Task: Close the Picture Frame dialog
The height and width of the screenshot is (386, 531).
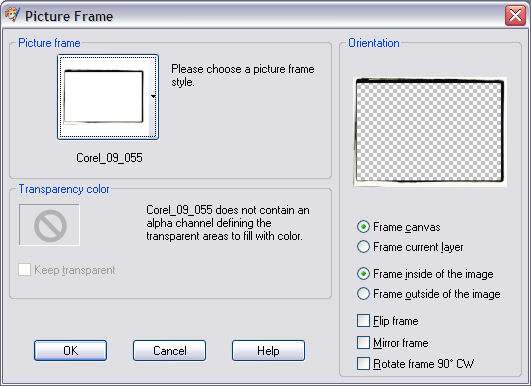Action: [x=515, y=15]
